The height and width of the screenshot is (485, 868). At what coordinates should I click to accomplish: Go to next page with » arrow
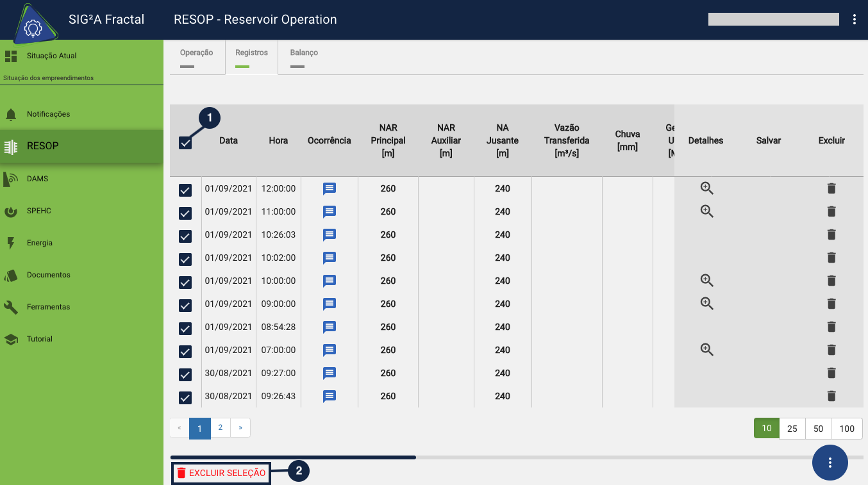(x=240, y=428)
